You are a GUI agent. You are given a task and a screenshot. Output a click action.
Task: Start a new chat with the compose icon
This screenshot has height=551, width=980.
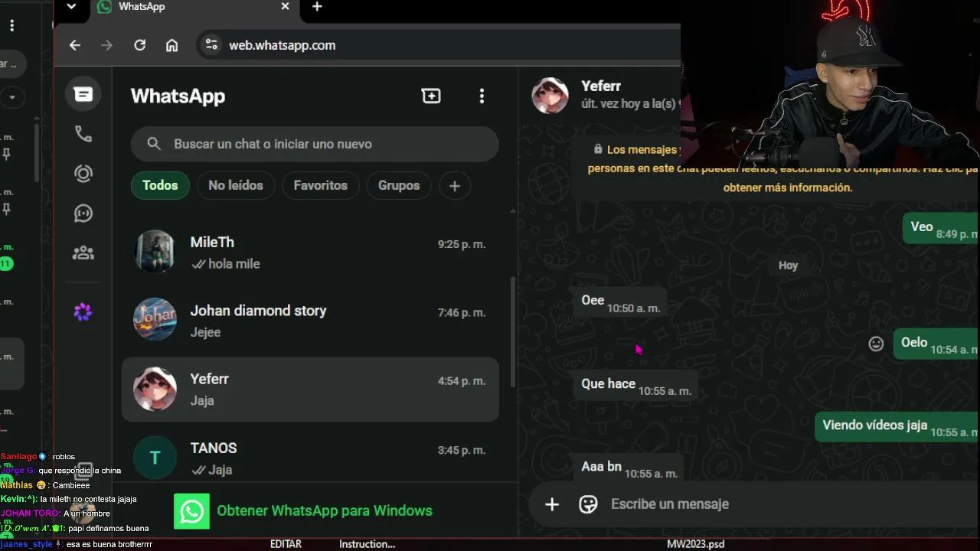[431, 96]
